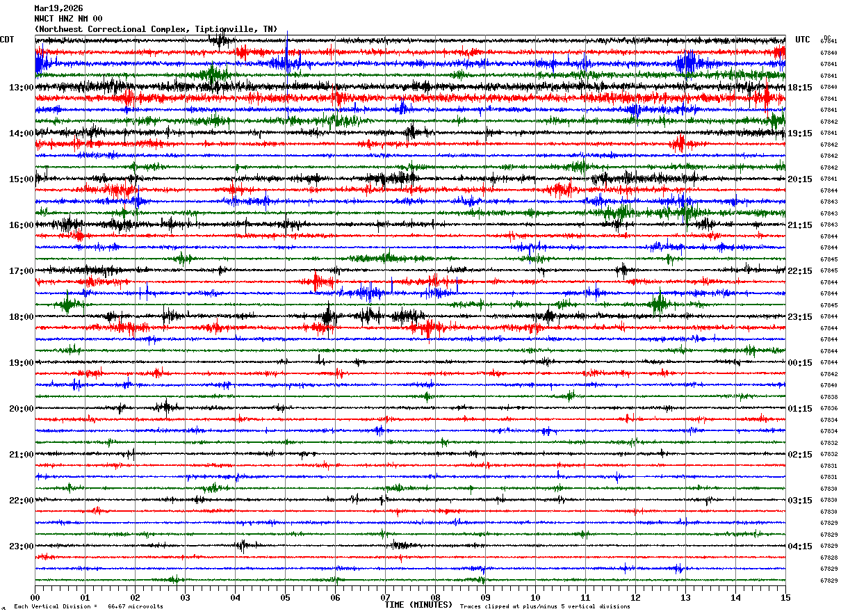Viewport: 841px width, 616px height.
Task: Select the 22:00 CDT time label
Action: point(22,501)
